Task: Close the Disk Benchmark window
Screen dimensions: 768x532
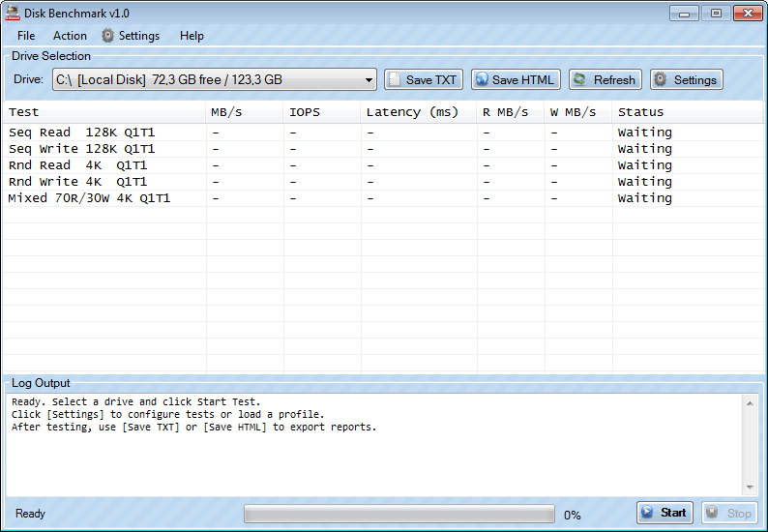Action: (748, 14)
